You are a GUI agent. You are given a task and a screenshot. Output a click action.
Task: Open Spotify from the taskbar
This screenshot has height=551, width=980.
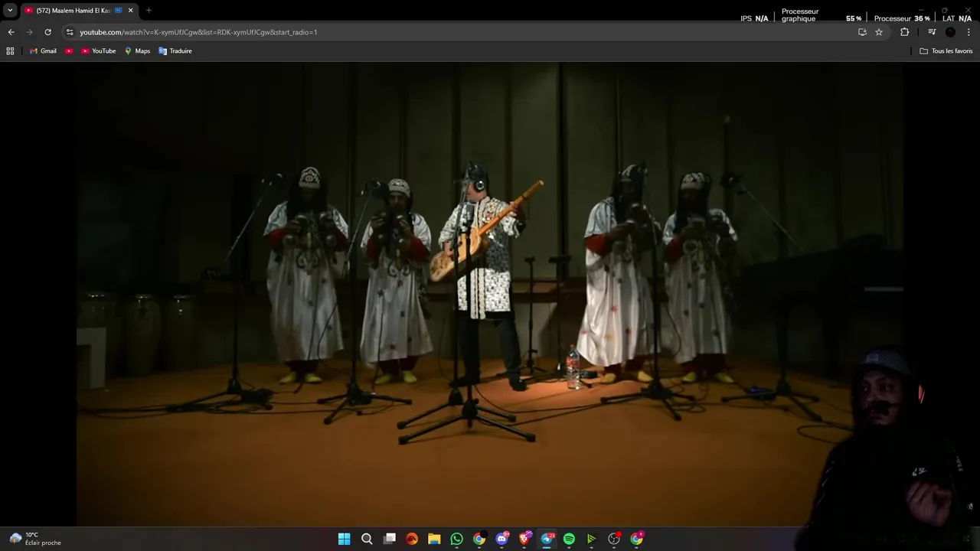pos(569,539)
